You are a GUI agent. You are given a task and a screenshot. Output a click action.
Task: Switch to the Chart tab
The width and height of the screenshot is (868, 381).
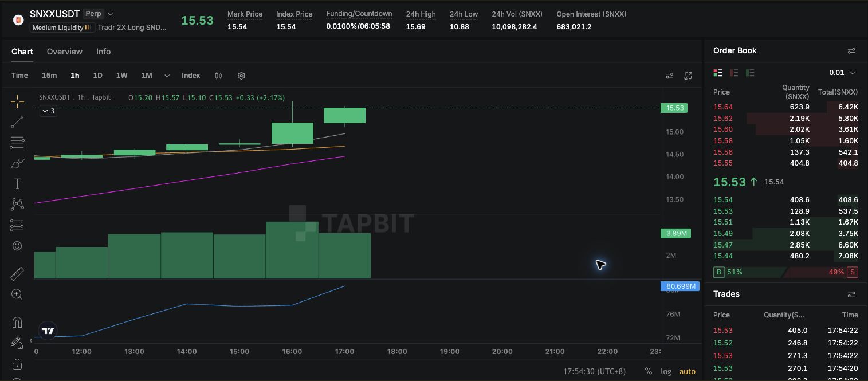pos(22,52)
